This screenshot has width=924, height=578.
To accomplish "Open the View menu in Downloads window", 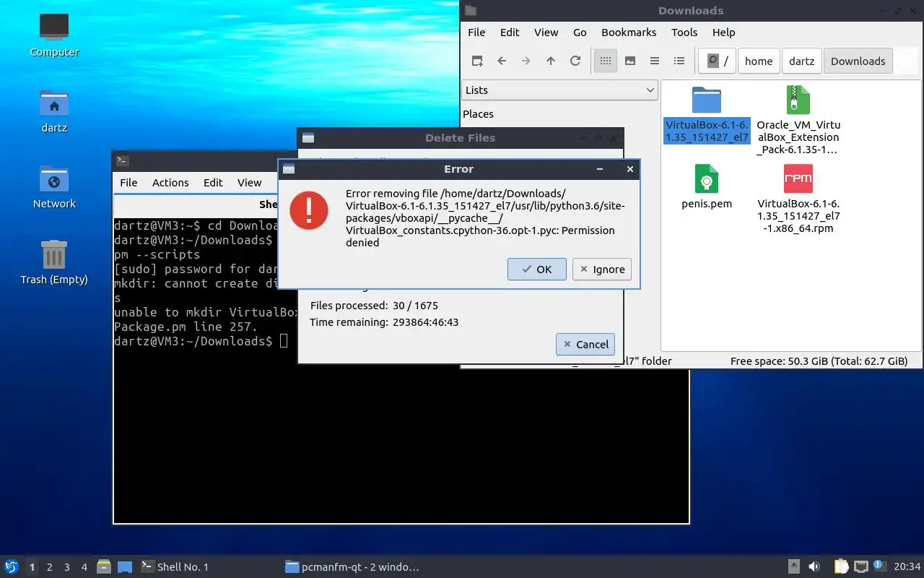I will tap(546, 33).
